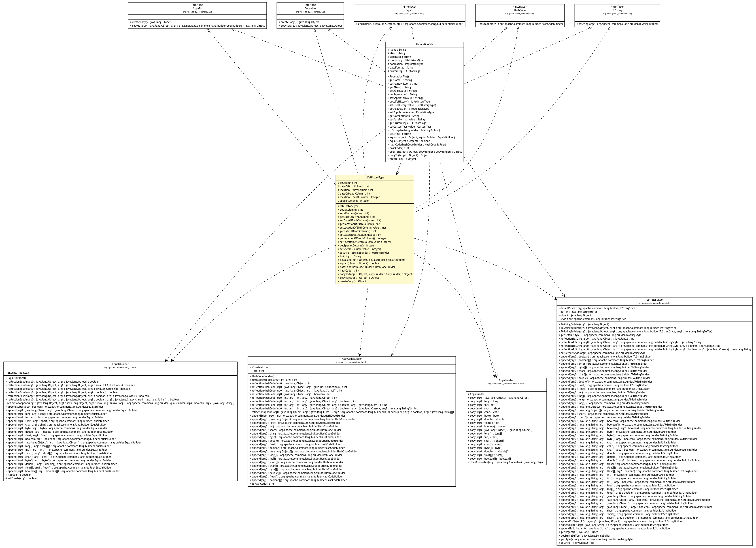
Task: Select the LifeHistoryType class title
Action: point(375,178)
